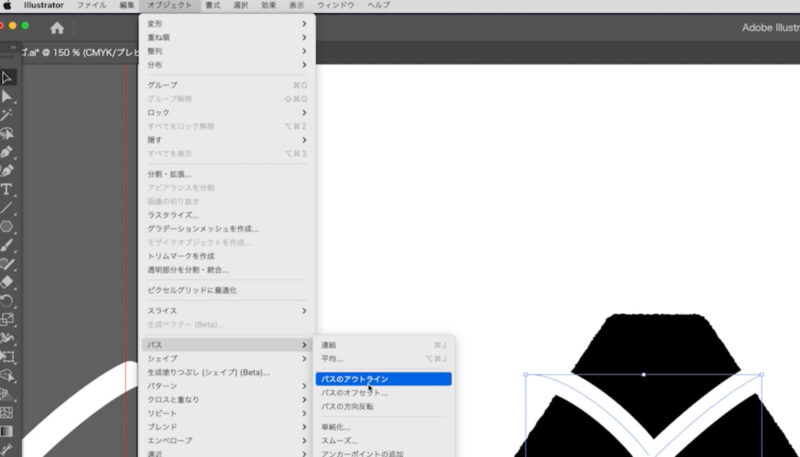800x457 pixels.
Task: Choose パスのオフセット... in the submenu
Action: [384, 393]
